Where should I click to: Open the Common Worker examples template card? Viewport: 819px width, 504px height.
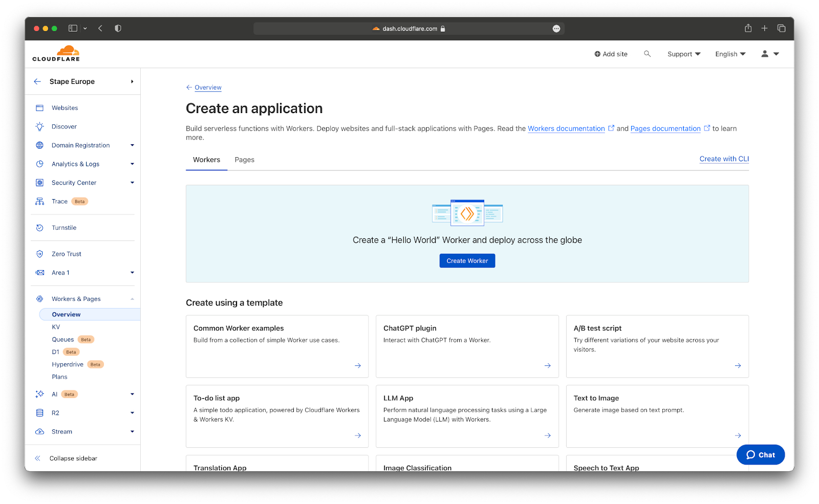click(277, 346)
